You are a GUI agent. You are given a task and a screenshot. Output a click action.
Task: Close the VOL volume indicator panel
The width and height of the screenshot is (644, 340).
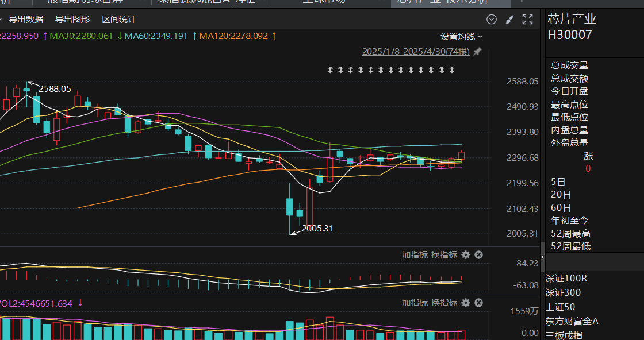point(478,303)
